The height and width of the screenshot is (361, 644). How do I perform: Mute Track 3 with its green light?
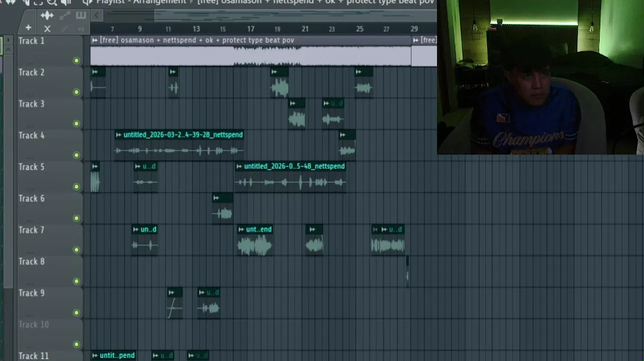pos(76,123)
